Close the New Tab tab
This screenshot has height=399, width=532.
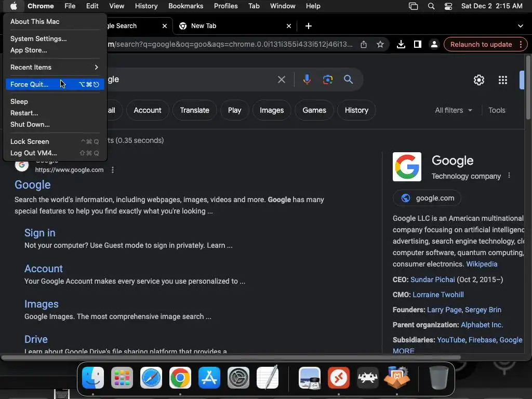[x=289, y=26]
